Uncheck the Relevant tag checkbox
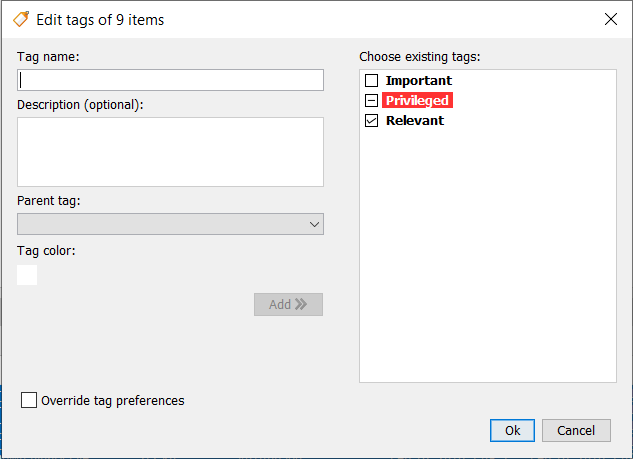This screenshot has height=459, width=633. click(x=372, y=121)
